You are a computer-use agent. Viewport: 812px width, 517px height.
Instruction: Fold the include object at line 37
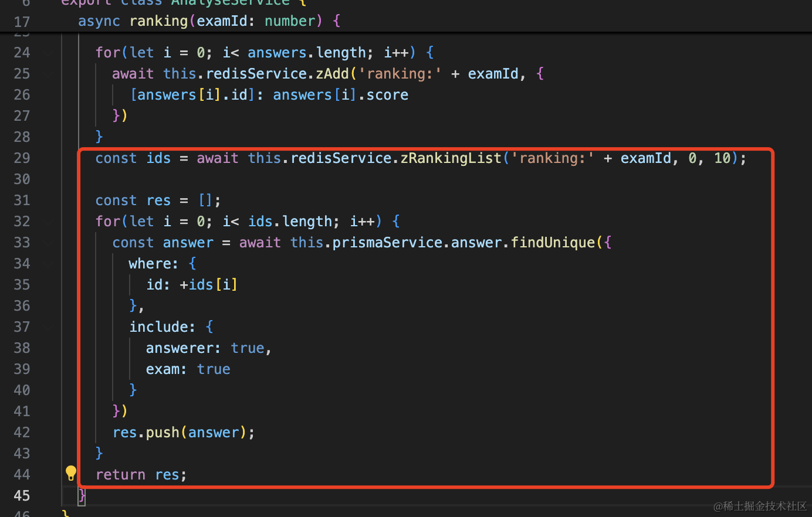(x=48, y=327)
